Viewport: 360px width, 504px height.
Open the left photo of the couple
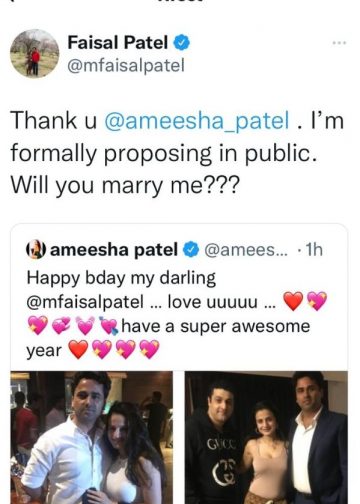pos(92,437)
